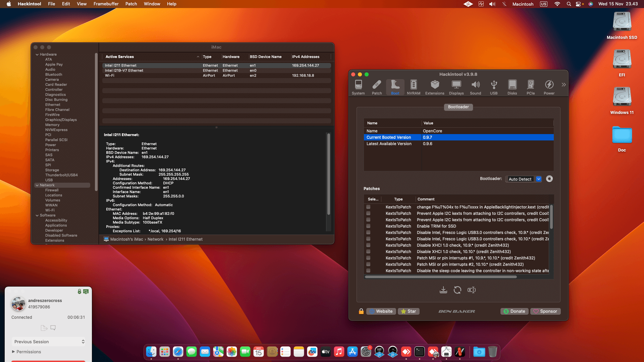Select Intel I219-V7 Ethernet row
The height and width of the screenshot is (362, 644).
216,70
